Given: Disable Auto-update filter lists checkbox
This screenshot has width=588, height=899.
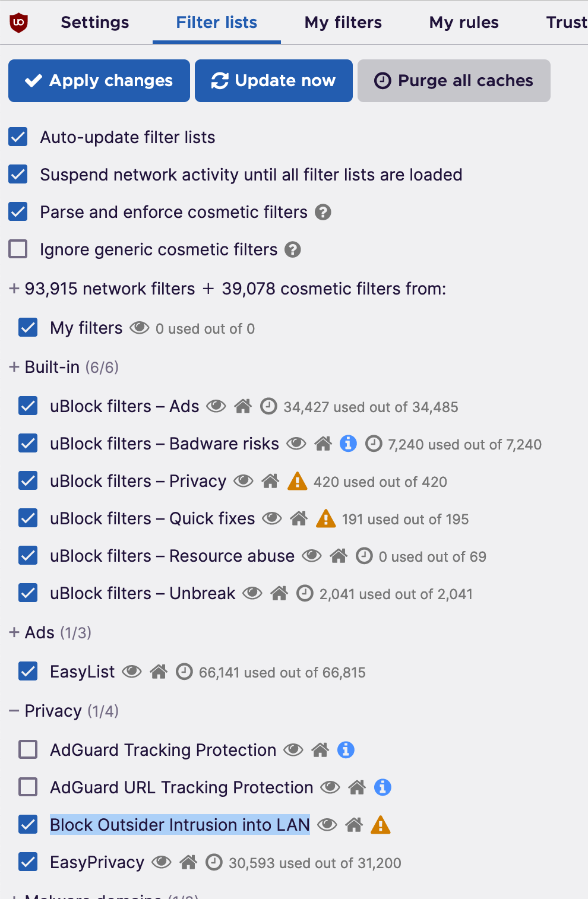Looking at the screenshot, I should [18, 137].
